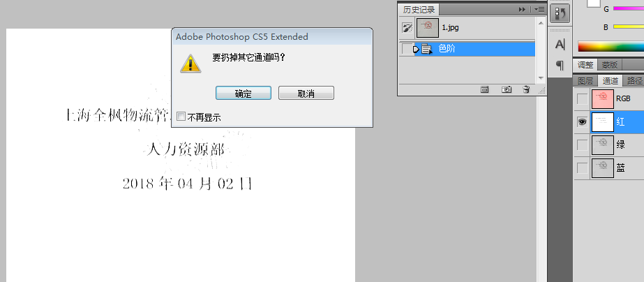
Task: Click History panel scroll down arrow
Action: pyautogui.click(x=541, y=77)
